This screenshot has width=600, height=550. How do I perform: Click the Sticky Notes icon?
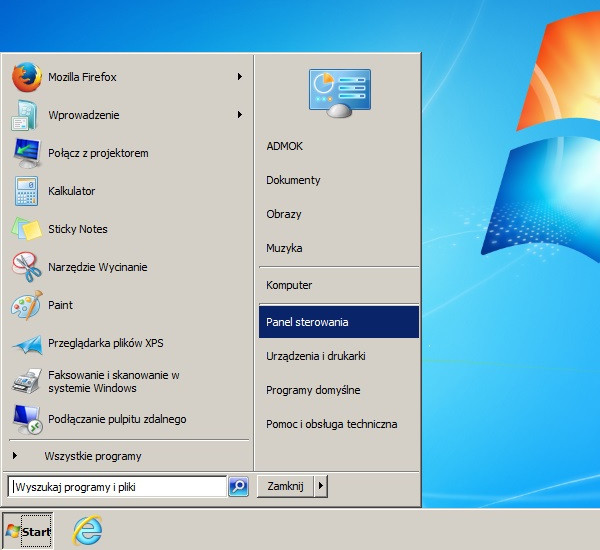click(26, 229)
